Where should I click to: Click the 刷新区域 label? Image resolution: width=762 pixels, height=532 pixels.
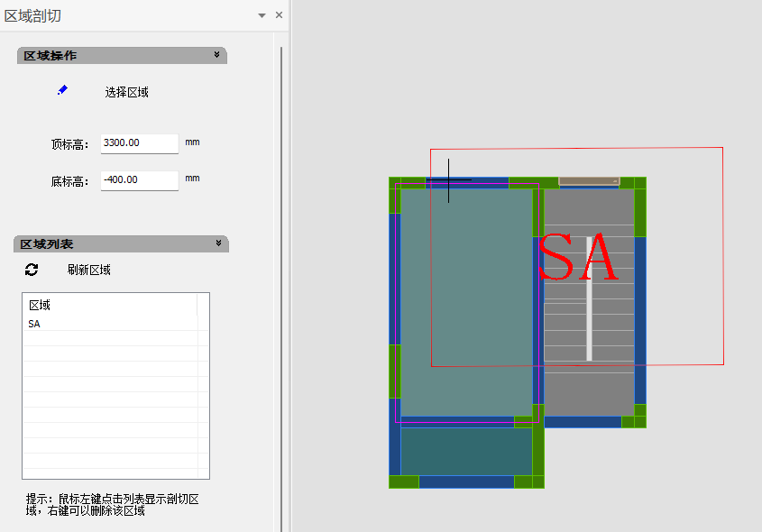coord(88,270)
